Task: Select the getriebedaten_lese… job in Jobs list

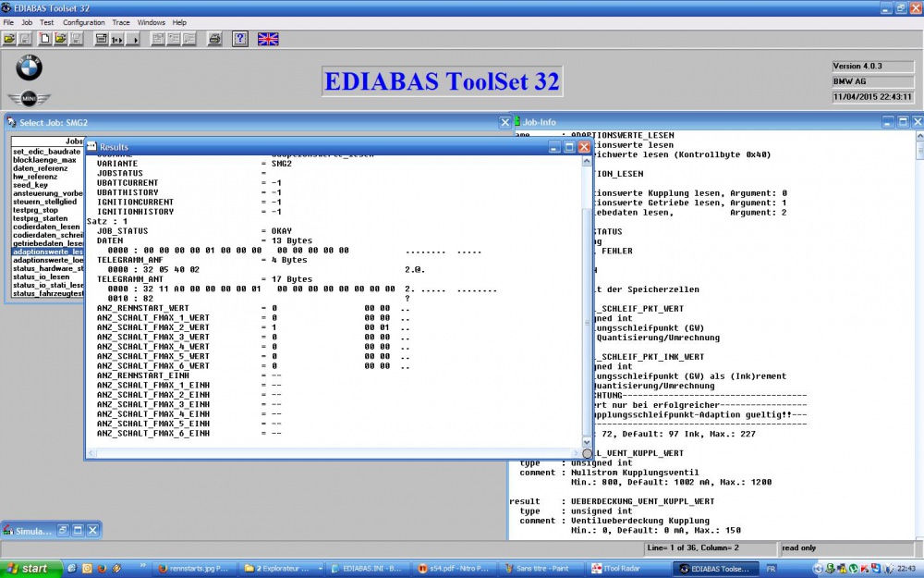Action: point(47,243)
